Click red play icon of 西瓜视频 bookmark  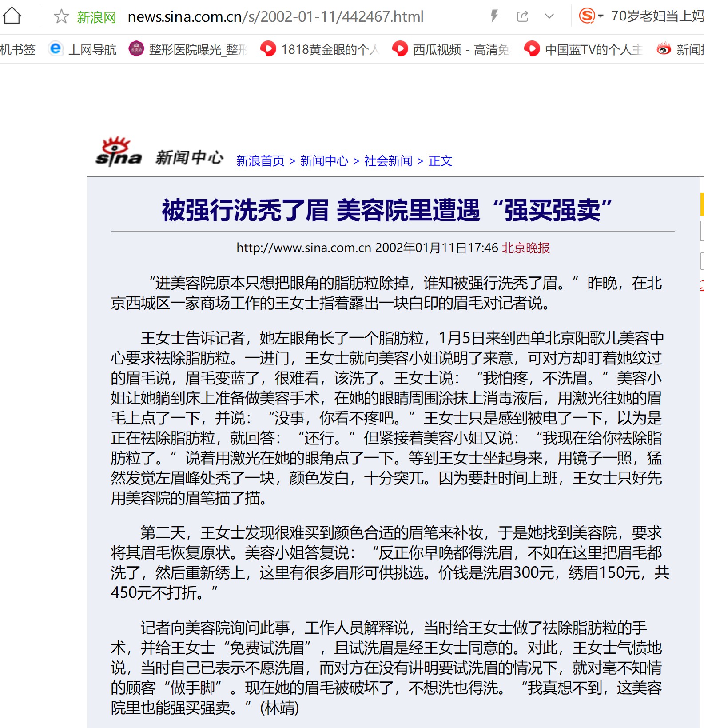coord(400,48)
